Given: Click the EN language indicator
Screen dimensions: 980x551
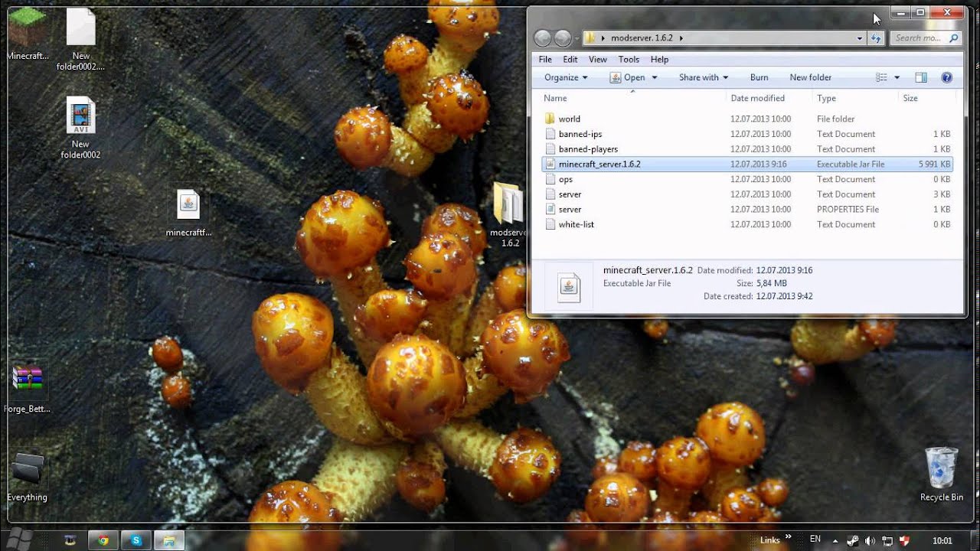Looking at the screenshot, I should [x=815, y=540].
